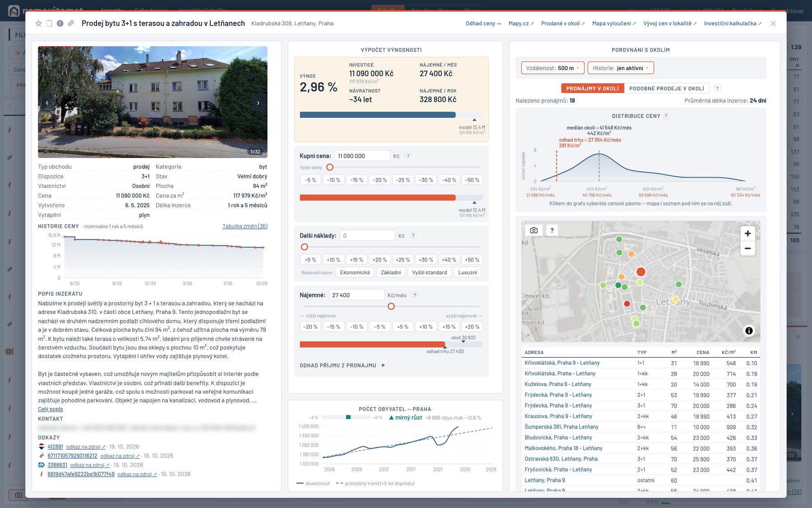
Task: Zoom out on the map
Action: tap(747, 248)
